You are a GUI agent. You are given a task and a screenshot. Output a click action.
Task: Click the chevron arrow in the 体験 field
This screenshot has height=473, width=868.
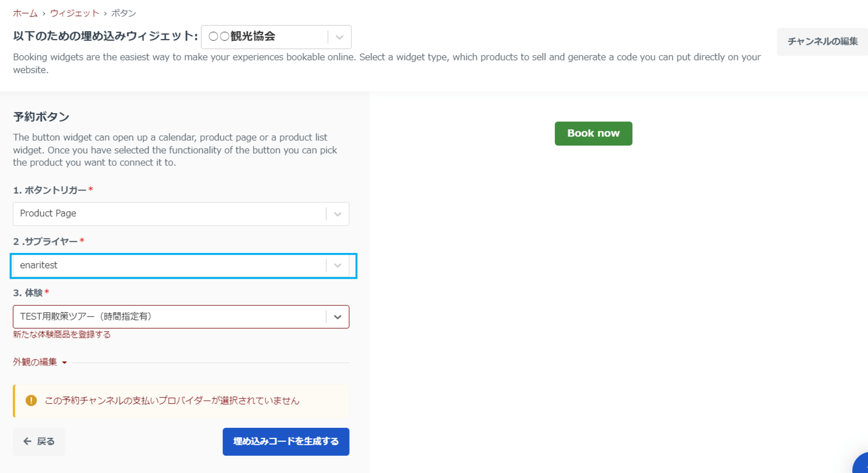click(338, 317)
